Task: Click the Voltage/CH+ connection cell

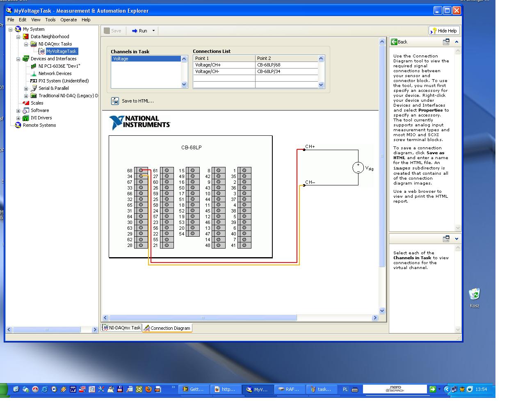Action: coord(224,65)
